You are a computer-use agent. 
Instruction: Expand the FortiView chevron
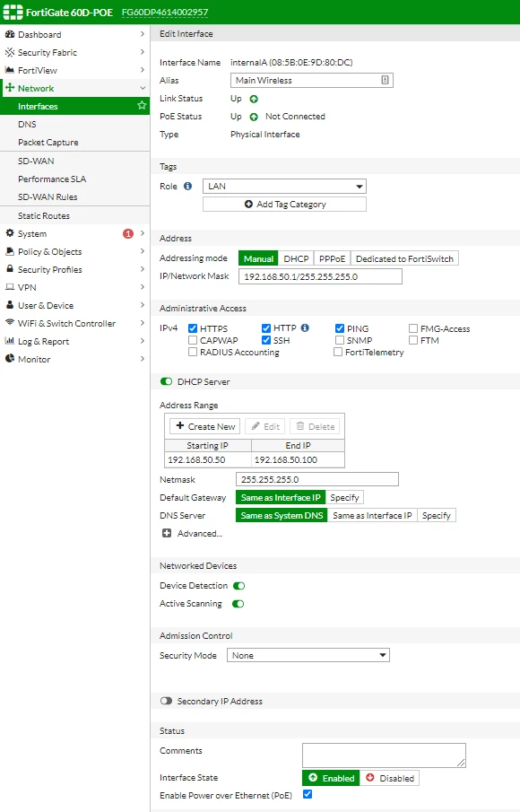click(x=143, y=70)
